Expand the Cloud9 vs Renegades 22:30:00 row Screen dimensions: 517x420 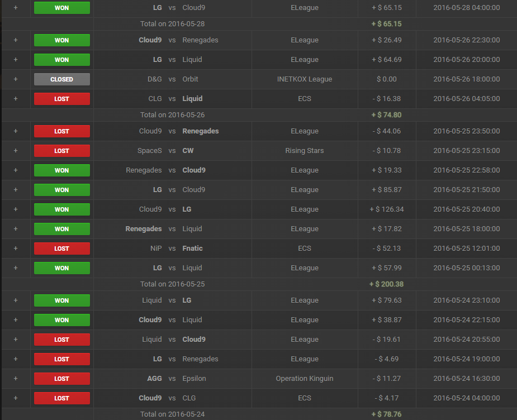click(x=16, y=40)
